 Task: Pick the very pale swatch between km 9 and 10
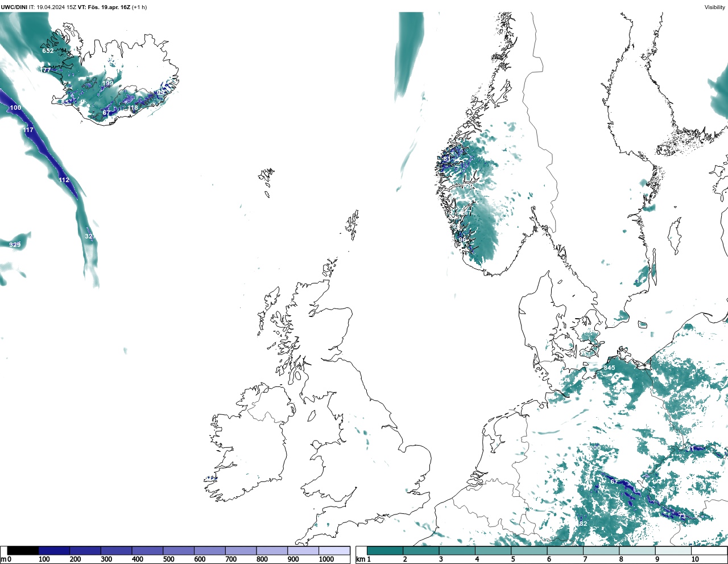point(673,550)
